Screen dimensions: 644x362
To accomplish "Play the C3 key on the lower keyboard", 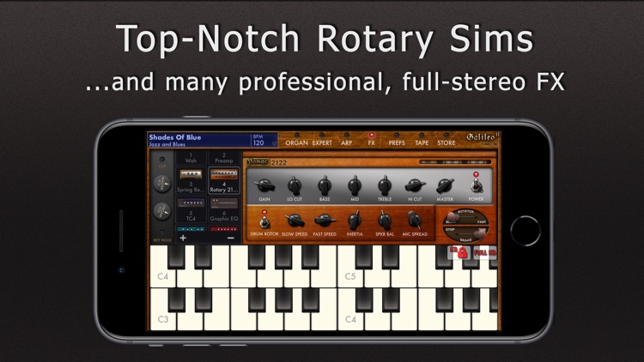I will click(x=163, y=319).
